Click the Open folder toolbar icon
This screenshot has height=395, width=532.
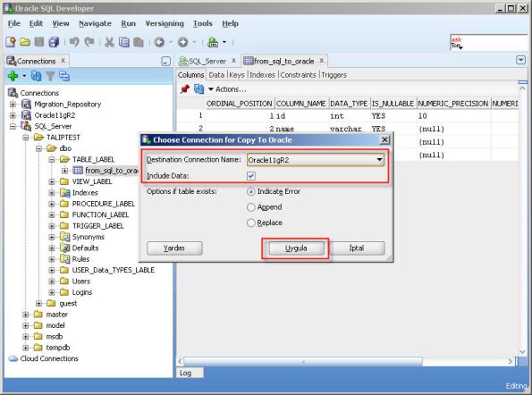(x=25, y=42)
